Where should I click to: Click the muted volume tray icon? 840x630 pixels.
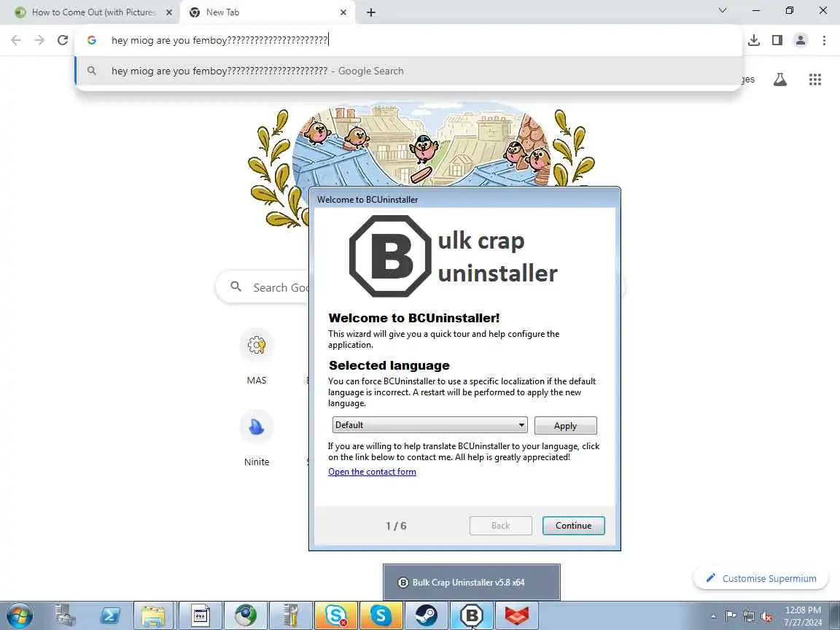766,616
